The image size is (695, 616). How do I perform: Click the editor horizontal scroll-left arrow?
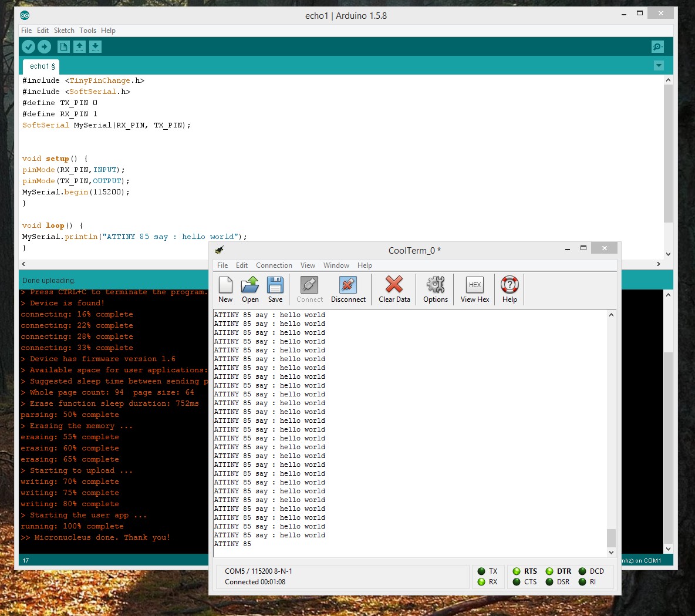click(x=23, y=264)
